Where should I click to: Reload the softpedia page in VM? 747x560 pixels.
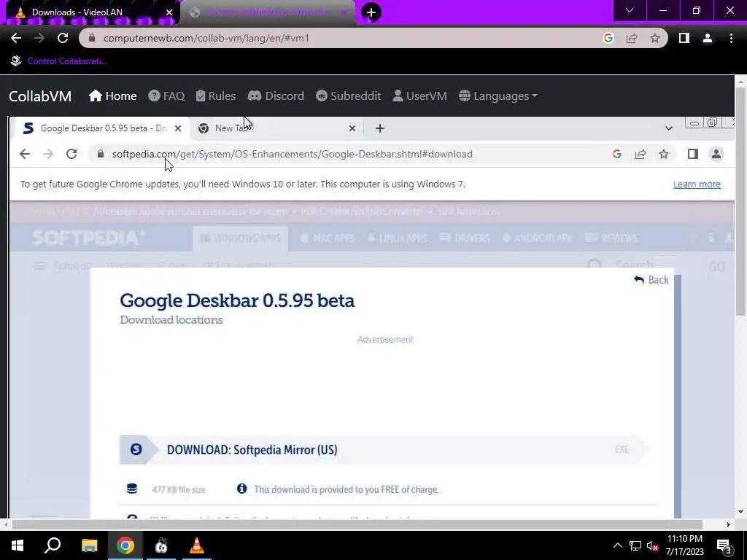tap(71, 154)
